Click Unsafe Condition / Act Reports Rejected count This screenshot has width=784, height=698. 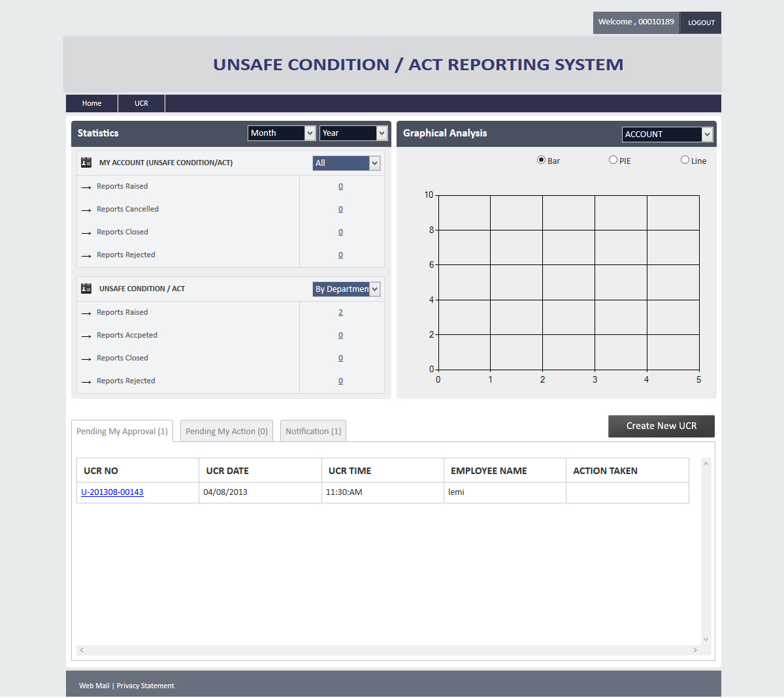point(340,381)
